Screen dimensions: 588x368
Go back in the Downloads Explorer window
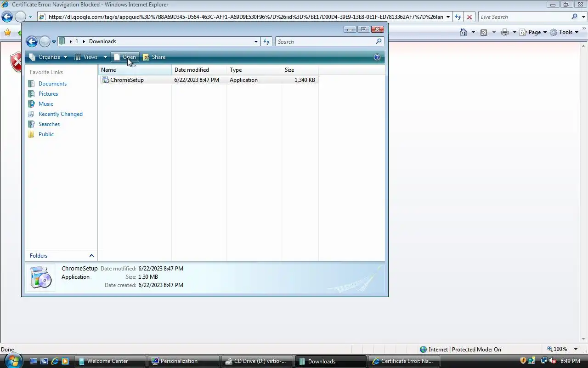coord(32,42)
